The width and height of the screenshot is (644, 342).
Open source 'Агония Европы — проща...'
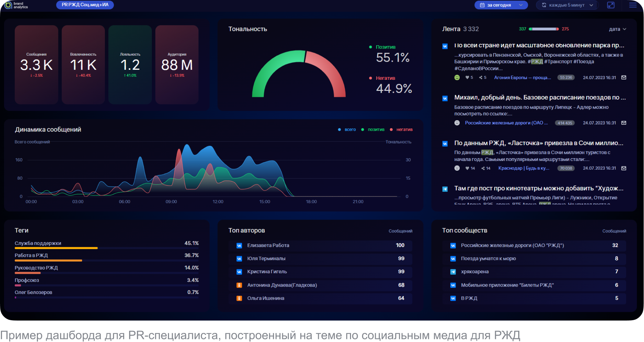[x=522, y=77]
